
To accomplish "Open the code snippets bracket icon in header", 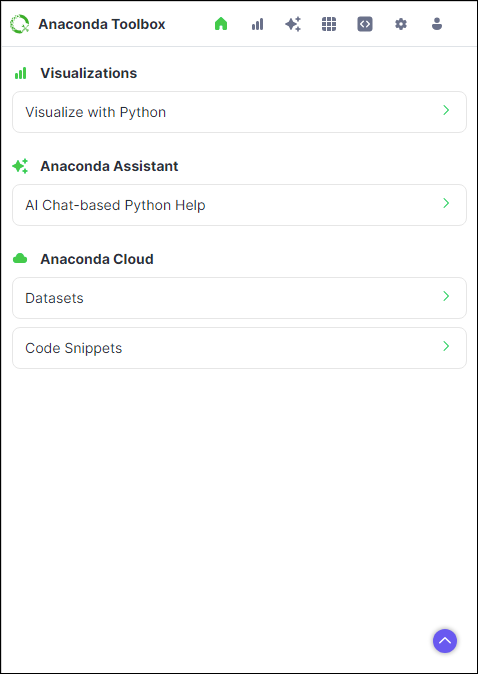I will 365,24.
